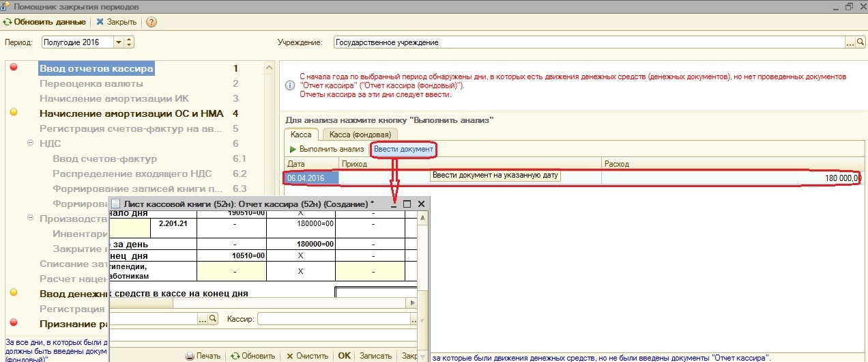Switch to Касса (фондовая) tab
This screenshot has width=868, height=362.
[x=359, y=135]
